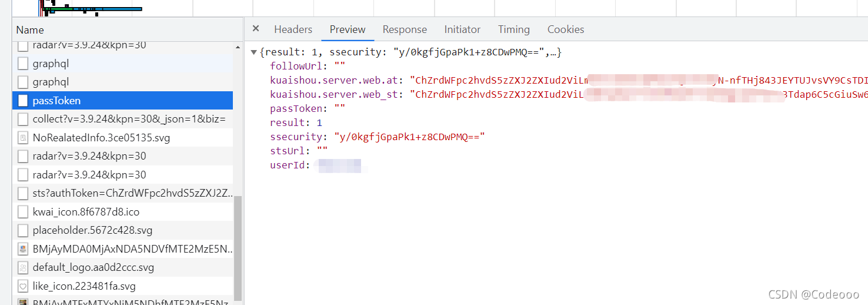Select the second graphql request below it
The width and height of the screenshot is (868, 305).
(122, 82)
